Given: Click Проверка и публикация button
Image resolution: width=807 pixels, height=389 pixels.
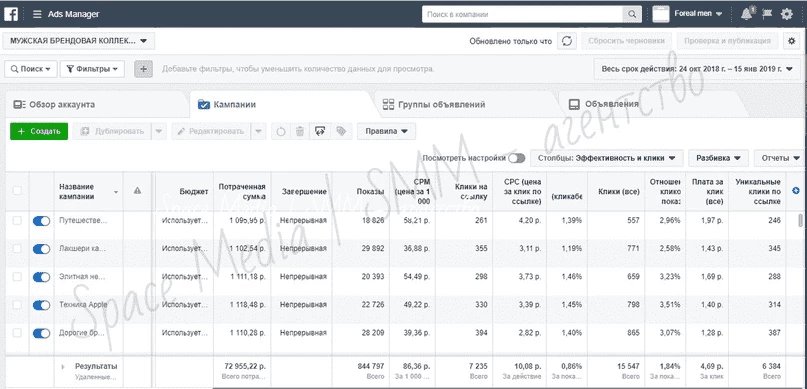Looking at the screenshot, I should [x=727, y=41].
